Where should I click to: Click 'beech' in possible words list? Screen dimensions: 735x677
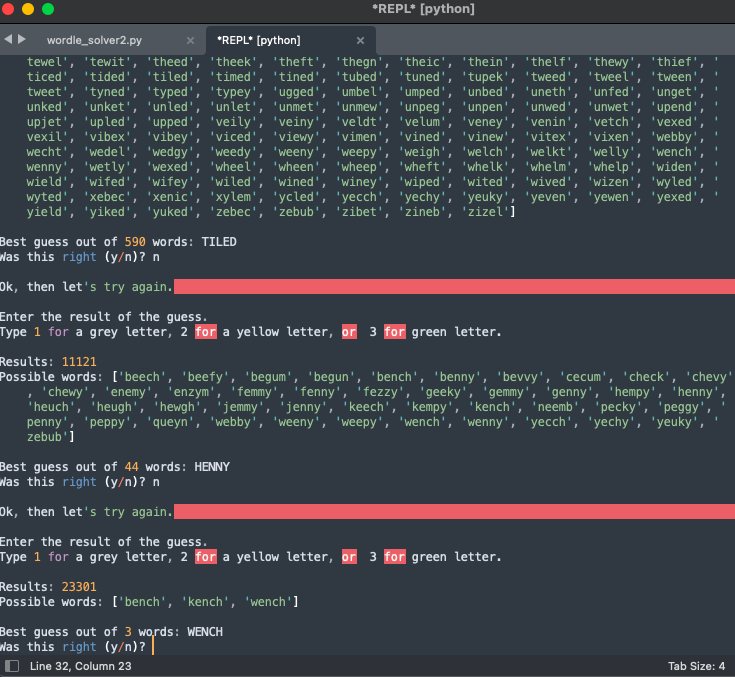(x=142, y=377)
